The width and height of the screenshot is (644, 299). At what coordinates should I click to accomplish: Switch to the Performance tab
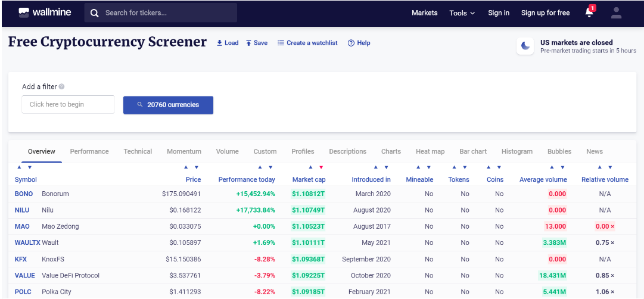(89, 151)
